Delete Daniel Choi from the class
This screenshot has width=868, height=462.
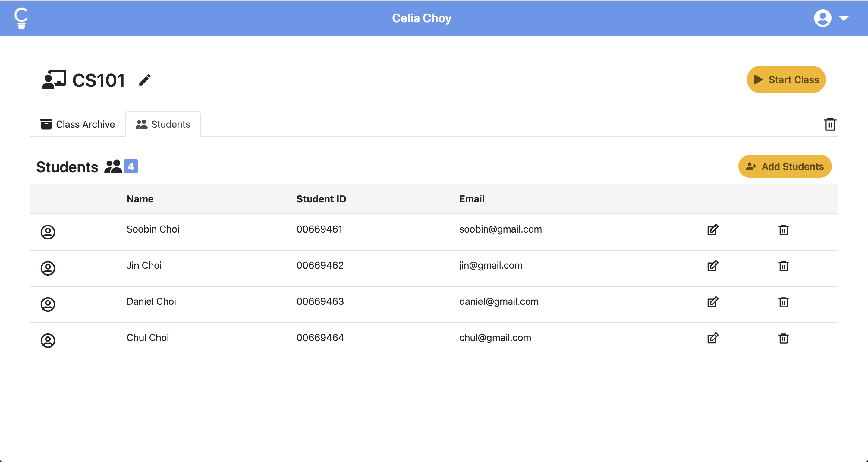pyautogui.click(x=783, y=302)
